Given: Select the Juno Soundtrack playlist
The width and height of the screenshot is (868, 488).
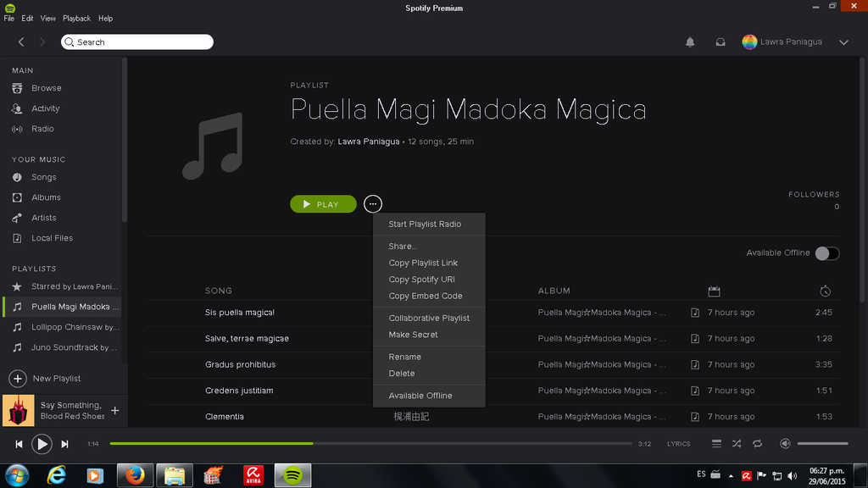Looking at the screenshot, I should [x=62, y=347].
